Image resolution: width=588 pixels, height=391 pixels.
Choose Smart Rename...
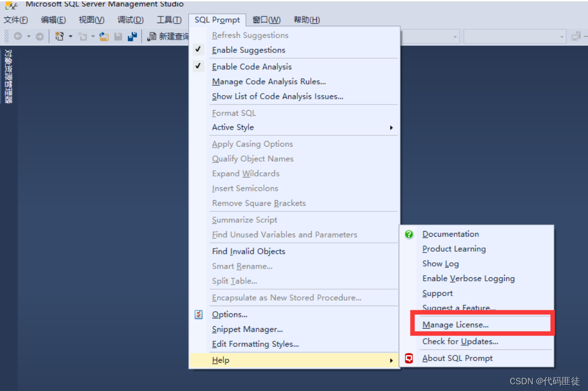click(242, 266)
